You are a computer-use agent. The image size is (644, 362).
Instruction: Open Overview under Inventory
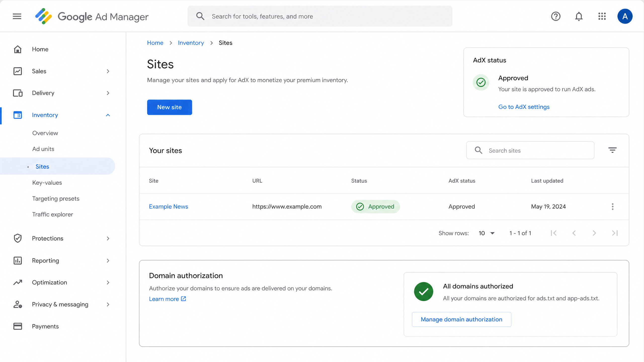[x=45, y=133]
